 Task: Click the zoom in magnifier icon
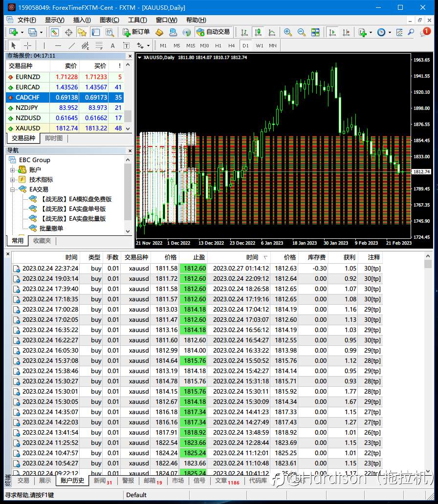pos(288,32)
